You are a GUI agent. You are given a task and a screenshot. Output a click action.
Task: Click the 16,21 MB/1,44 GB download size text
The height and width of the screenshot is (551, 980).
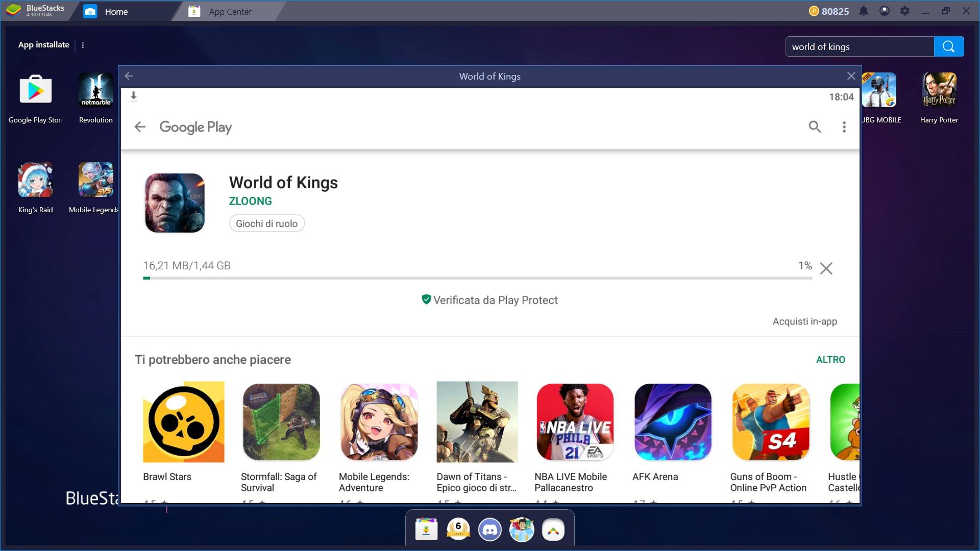187,266
